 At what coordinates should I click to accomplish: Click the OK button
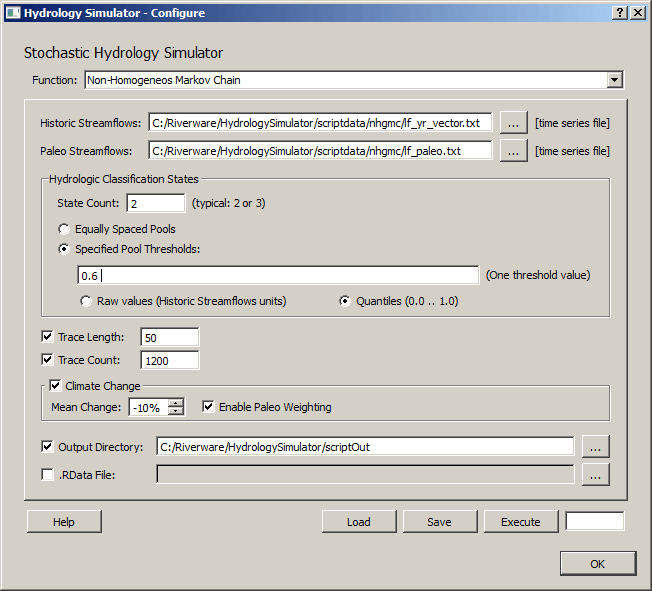(x=598, y=564)
